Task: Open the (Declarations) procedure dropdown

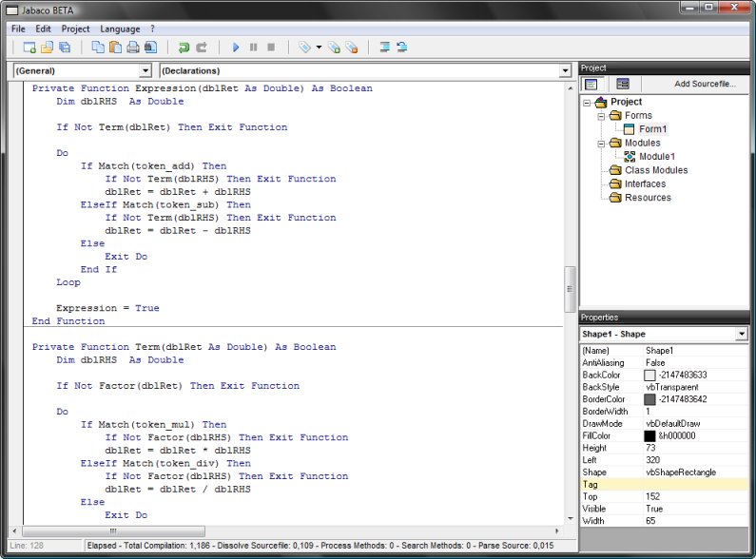Action: tap(565, 71)
